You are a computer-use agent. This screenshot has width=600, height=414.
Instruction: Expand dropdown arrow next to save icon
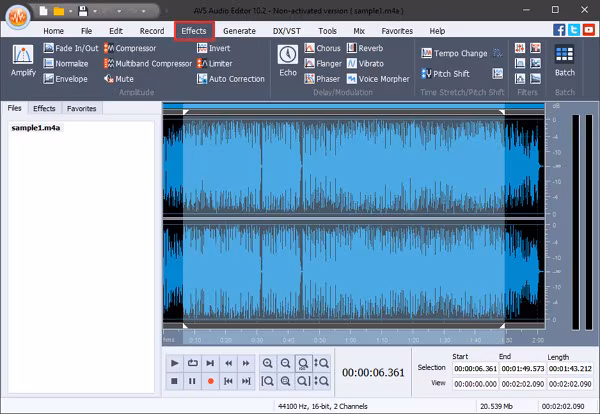coord(95,11)
